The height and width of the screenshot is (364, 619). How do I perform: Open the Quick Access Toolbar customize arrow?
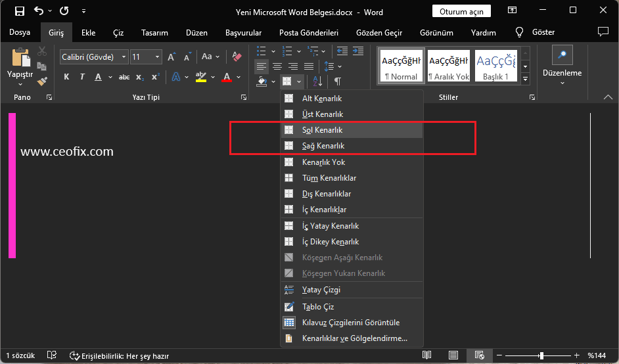click(83, 11)
